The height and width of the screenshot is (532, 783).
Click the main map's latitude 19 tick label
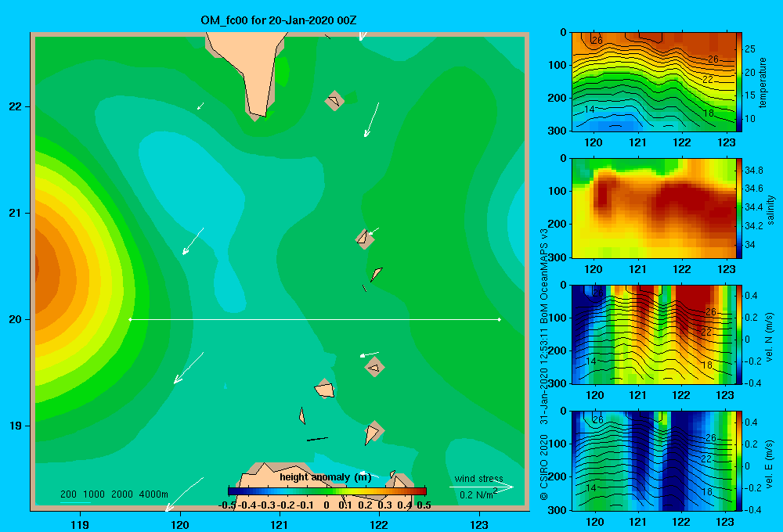[15, 426]
